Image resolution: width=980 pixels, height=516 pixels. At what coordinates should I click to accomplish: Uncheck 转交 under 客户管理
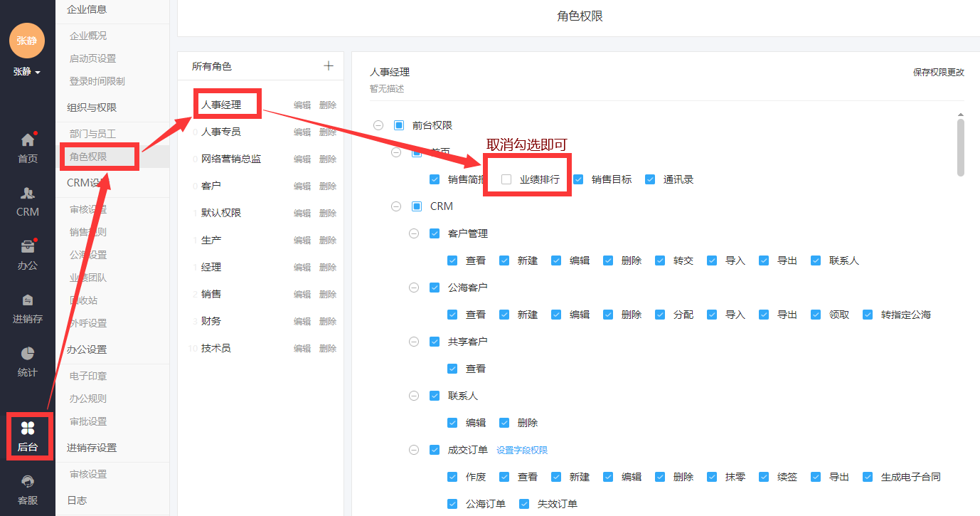click(x=660, y=260)
